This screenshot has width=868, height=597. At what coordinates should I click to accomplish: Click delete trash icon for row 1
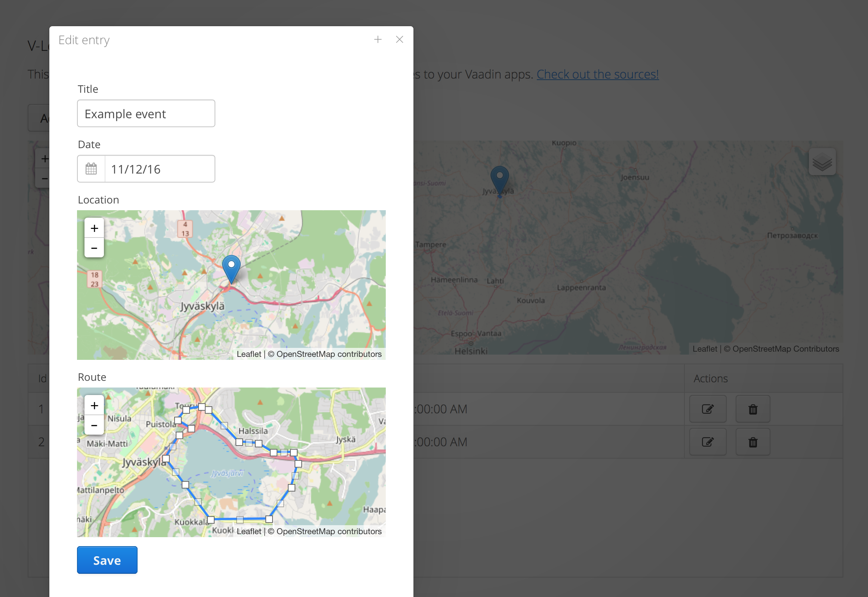[753, 409]
